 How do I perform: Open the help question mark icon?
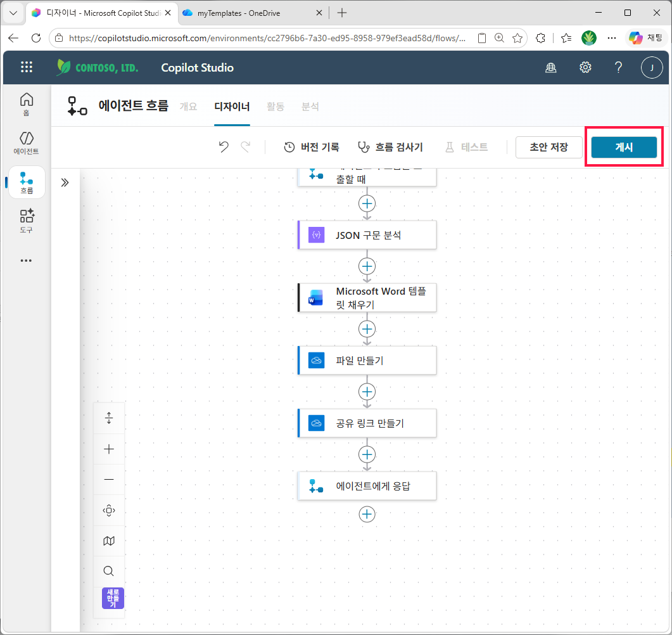[x=618, y=67]
